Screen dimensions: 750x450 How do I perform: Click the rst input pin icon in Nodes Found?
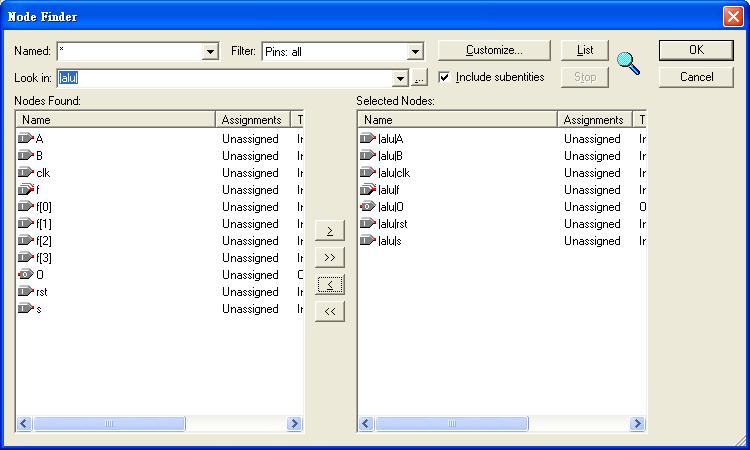click(26, 292)
